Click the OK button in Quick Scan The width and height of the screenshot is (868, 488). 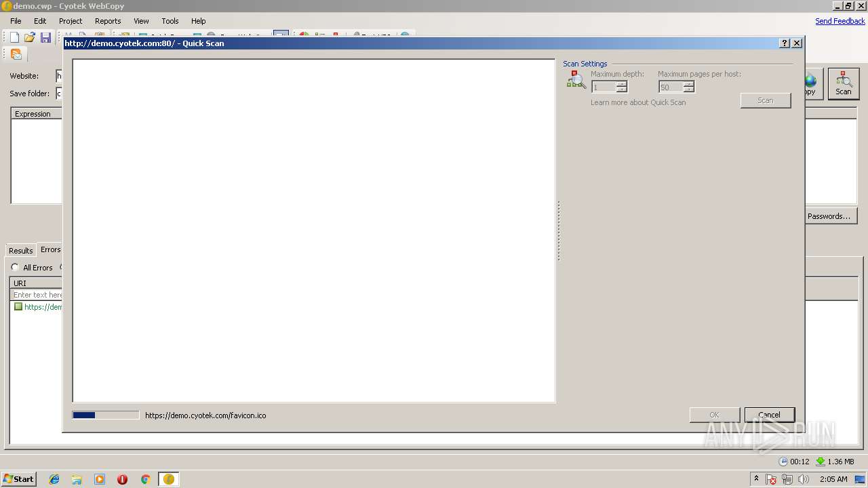[714, 415]
